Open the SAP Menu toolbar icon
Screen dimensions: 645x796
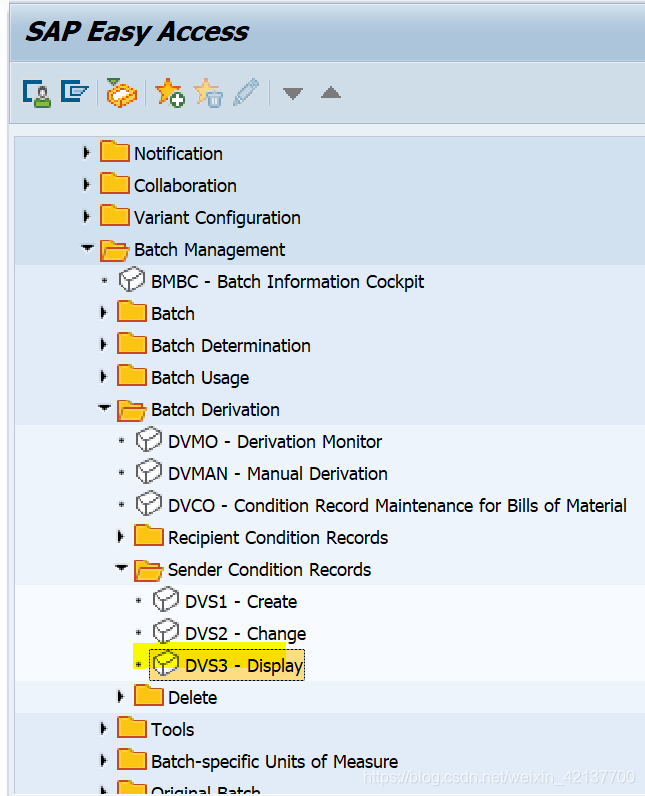(x=75, y=92)
